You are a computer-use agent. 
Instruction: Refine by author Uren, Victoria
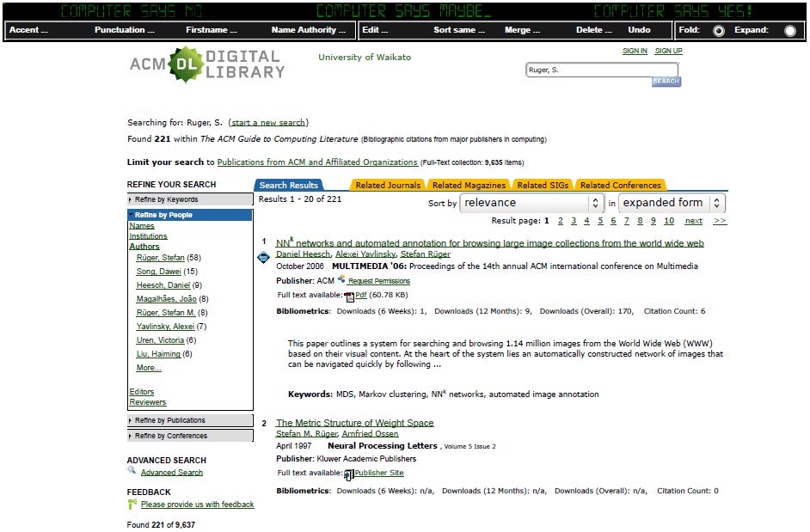(x=160, y=339)
